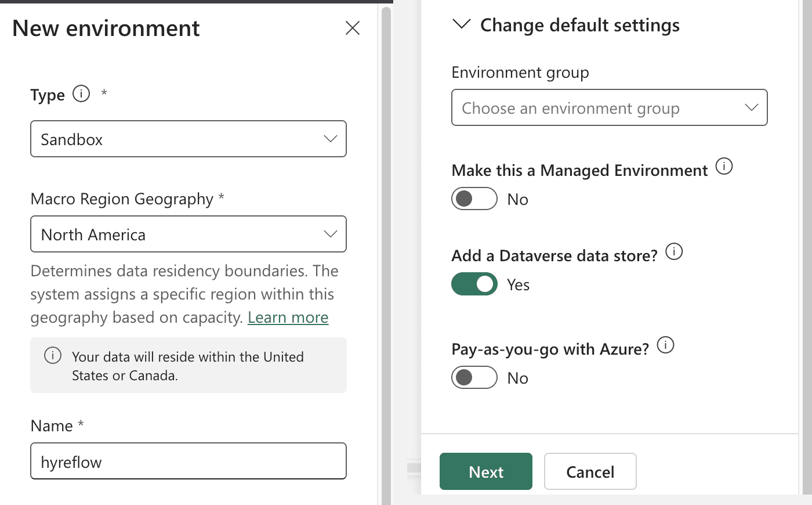Screen dimensions: 812x505
Task: Toggle Make this a Managed Environment switch
Action: pyautogui.click(x=474, y=199)
